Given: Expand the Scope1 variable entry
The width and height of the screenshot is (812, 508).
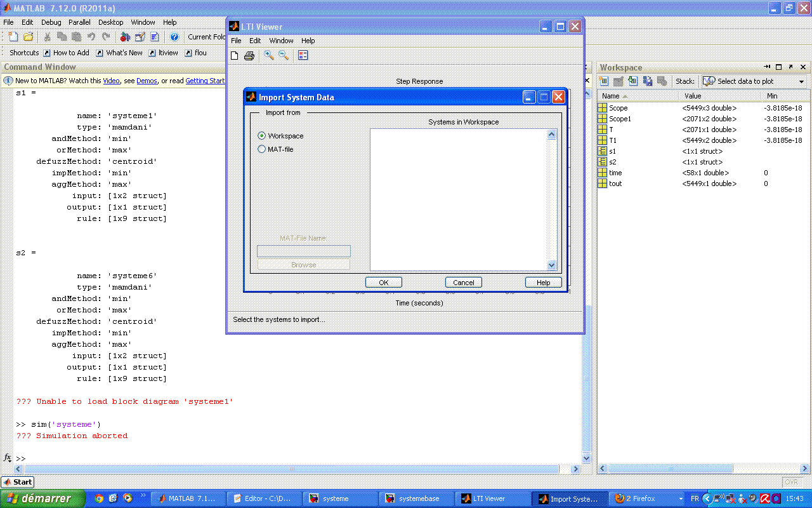Looking at the screenshot, I should [601, 119].
